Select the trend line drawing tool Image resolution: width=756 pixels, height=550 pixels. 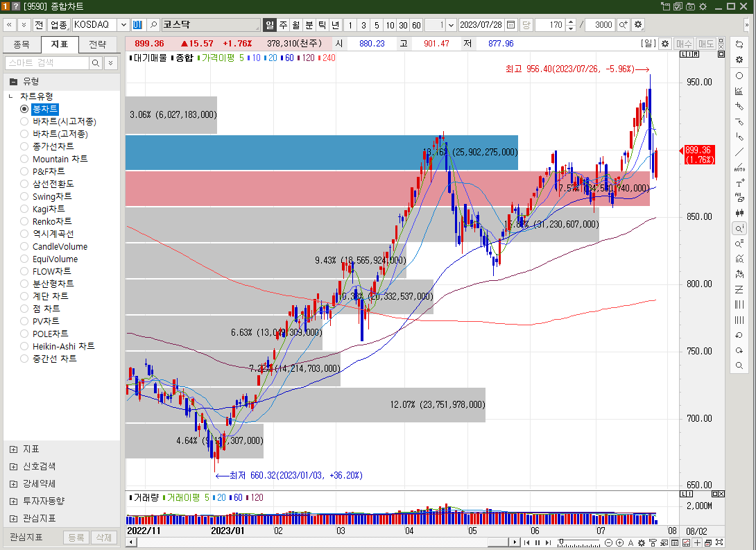[x=739, y=153]
